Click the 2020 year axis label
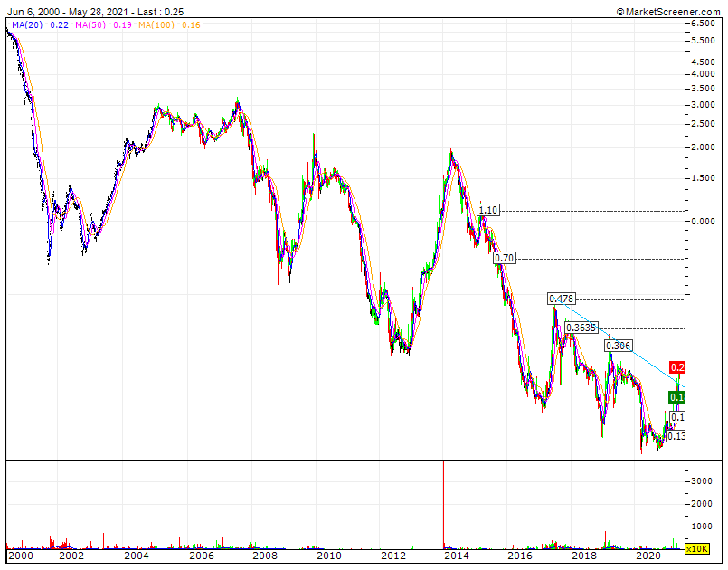The width and height of the screenshot is (728, 570). [648, 556]
